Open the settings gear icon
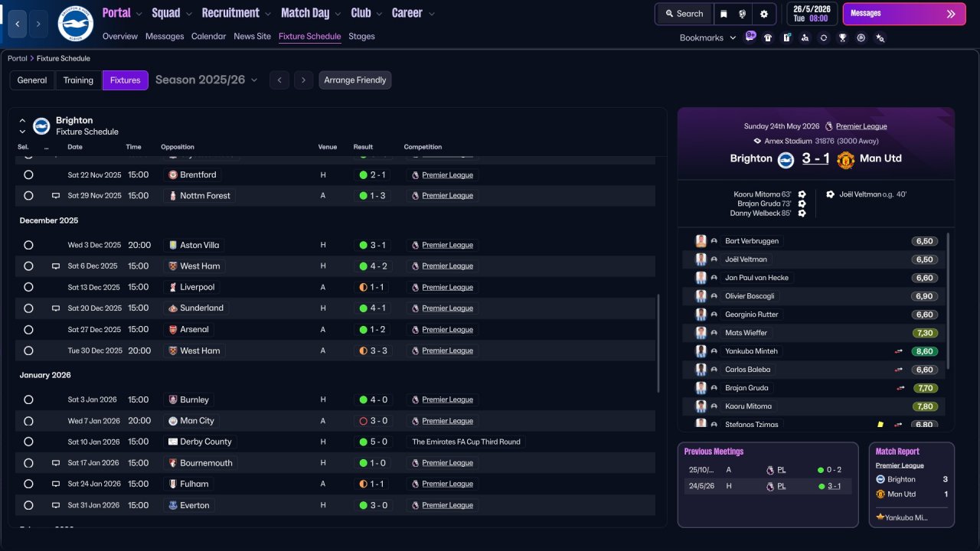Viewport: 980px width, 551px height. point(764,14)
